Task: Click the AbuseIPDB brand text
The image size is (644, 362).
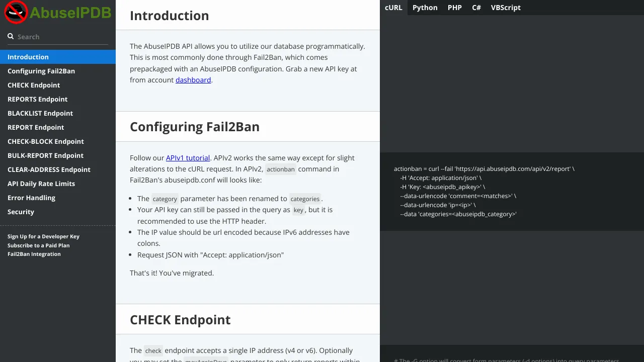Action: (x=70, y=13)
